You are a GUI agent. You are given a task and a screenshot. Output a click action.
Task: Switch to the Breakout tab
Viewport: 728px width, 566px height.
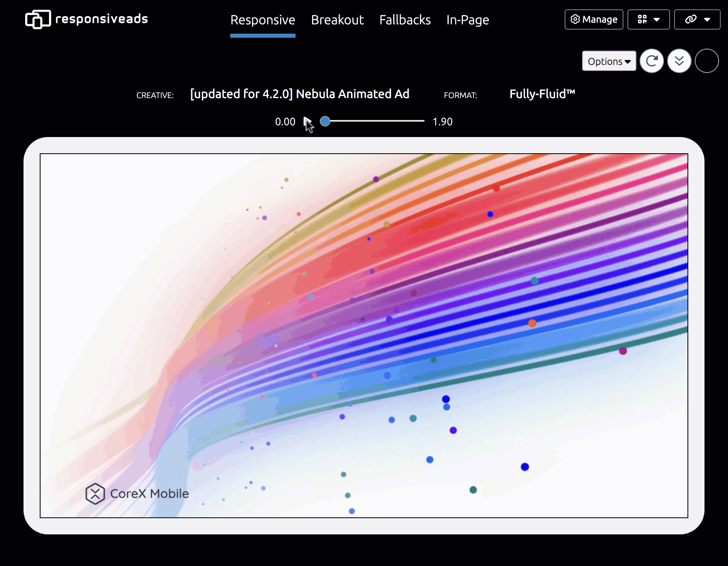click(337, 20)
